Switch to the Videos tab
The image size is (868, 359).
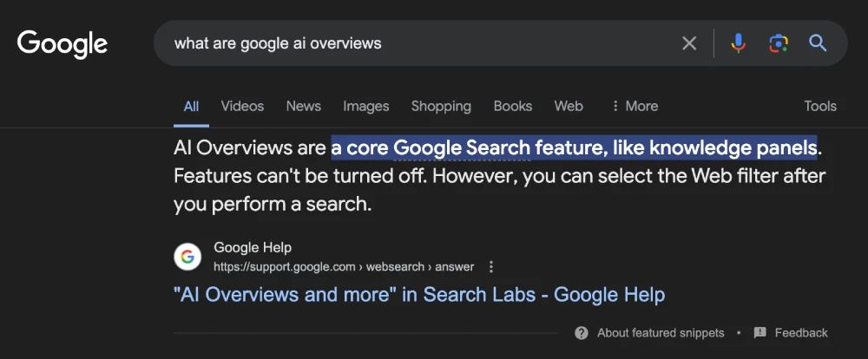pos(242,106)
